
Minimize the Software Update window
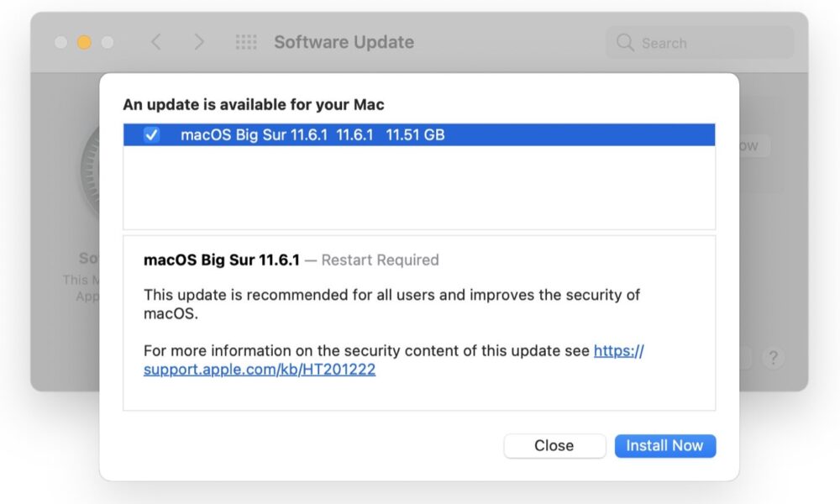[x=84, y=42]
